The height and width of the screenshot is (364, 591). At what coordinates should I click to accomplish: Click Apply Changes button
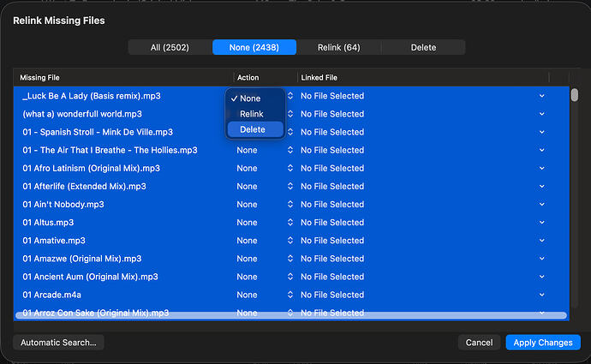point(543,343)
